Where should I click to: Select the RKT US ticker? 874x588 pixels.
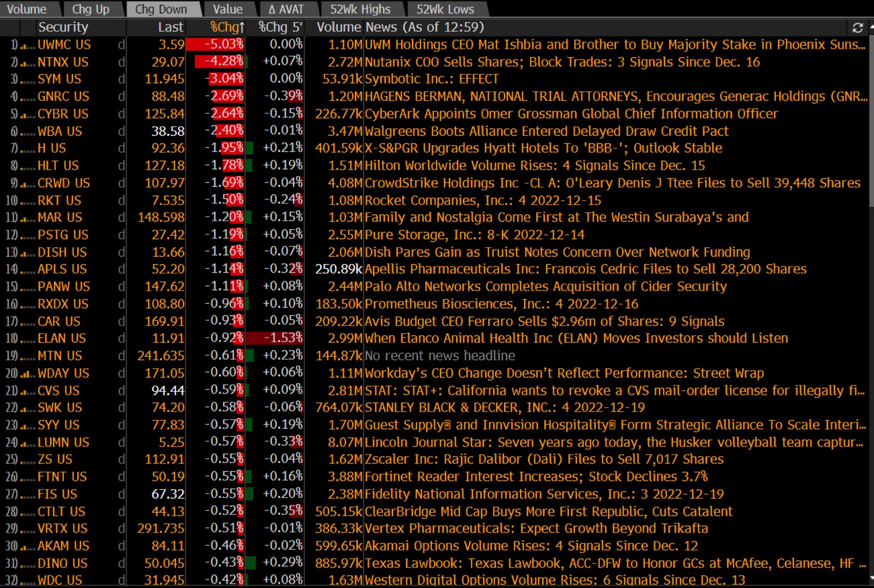(x=59, y=201)
